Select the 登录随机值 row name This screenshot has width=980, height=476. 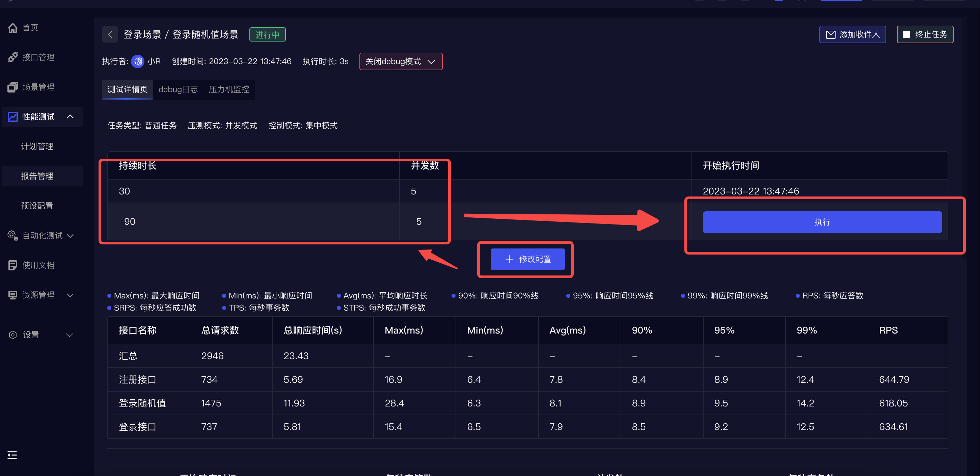click(x=142, y=403)
